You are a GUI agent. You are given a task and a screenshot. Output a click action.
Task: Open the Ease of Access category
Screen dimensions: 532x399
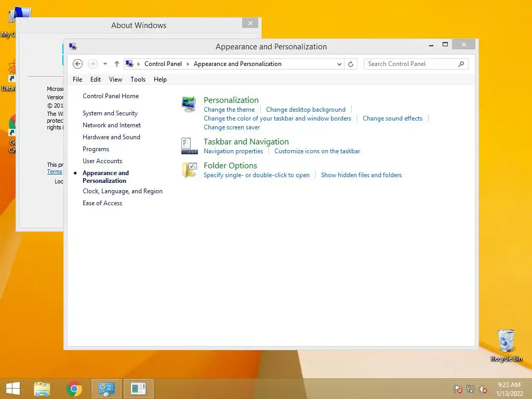pyautogui.click(x=102, y=203)
